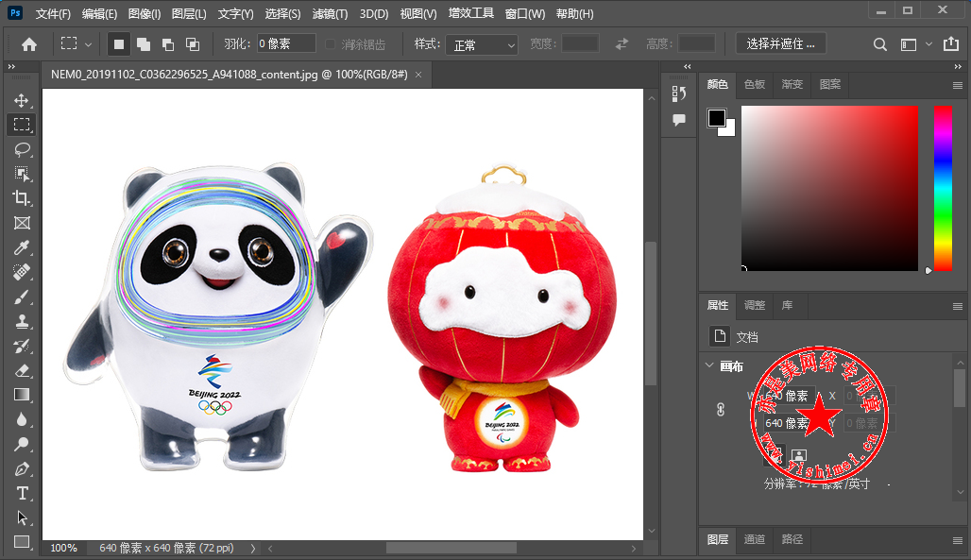This screenshot has height=560, width=971.
Task: Select the Pen tool
Action: click(22, 469)
